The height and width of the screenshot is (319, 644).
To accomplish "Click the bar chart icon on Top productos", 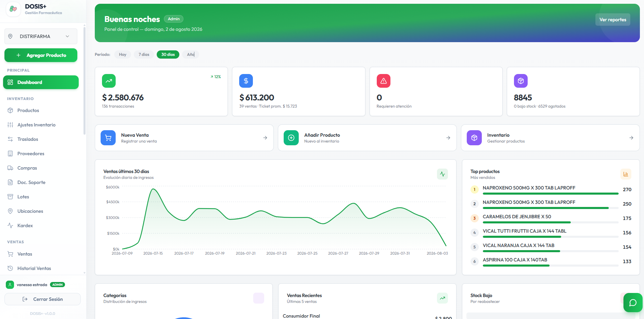I will coord(626,174).
